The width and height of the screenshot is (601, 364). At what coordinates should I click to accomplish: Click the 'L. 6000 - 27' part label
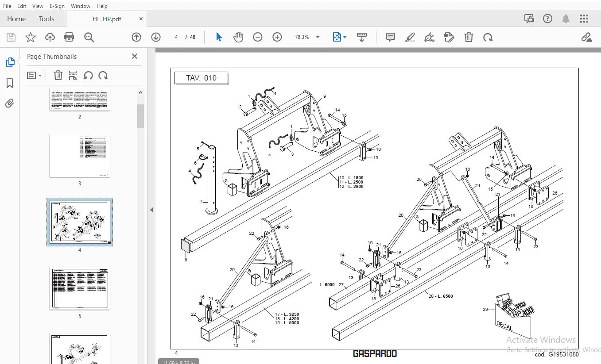click(332, 285)
